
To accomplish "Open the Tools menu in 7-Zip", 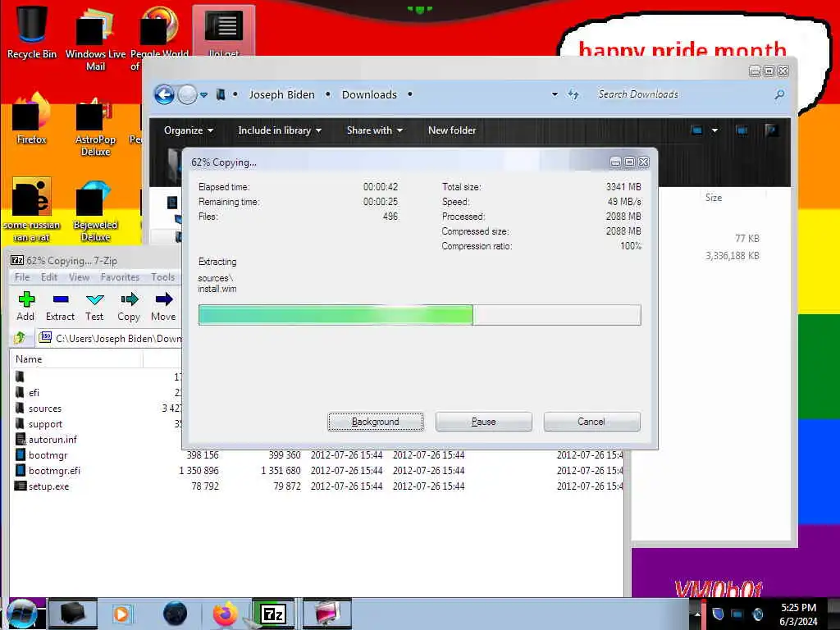I will click(162, 277).
